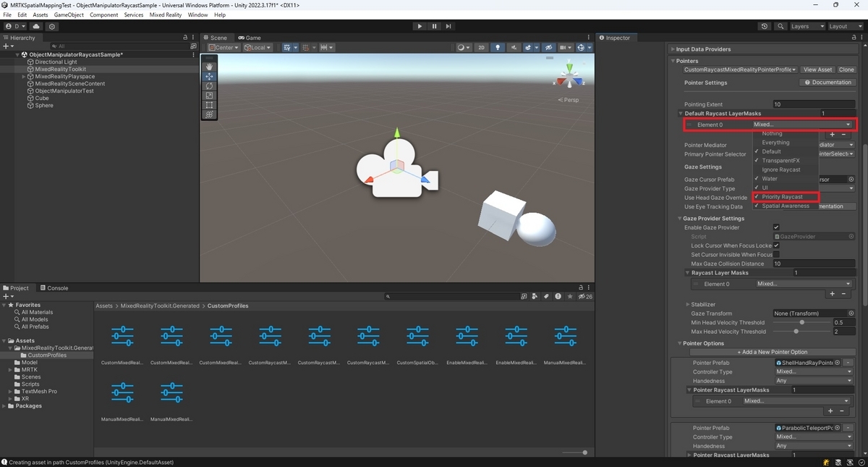Viewport: 868px width, 467px height.
Task: Open Element 0 Mixed layer mask dropdown
Action: coord(802,125)
